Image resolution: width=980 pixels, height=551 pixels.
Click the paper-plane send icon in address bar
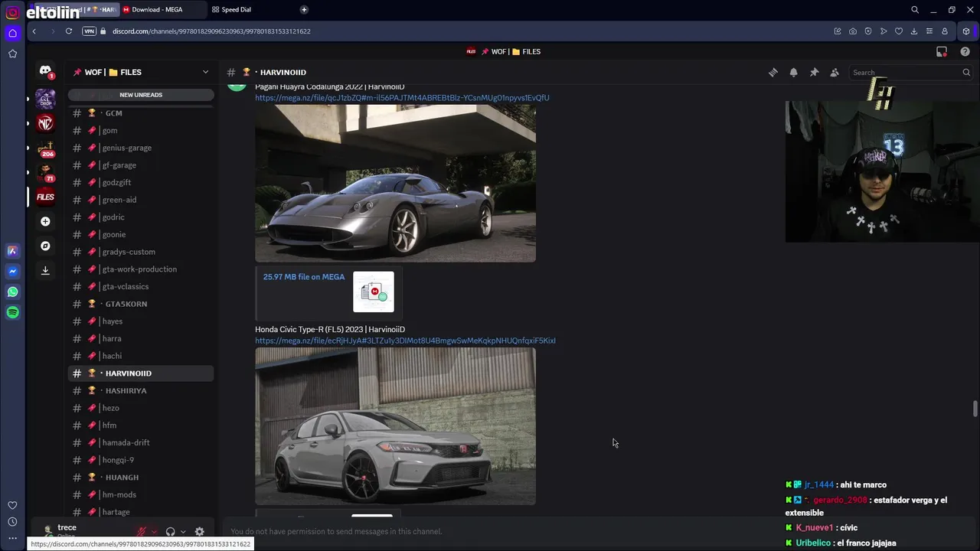(884, 31)
